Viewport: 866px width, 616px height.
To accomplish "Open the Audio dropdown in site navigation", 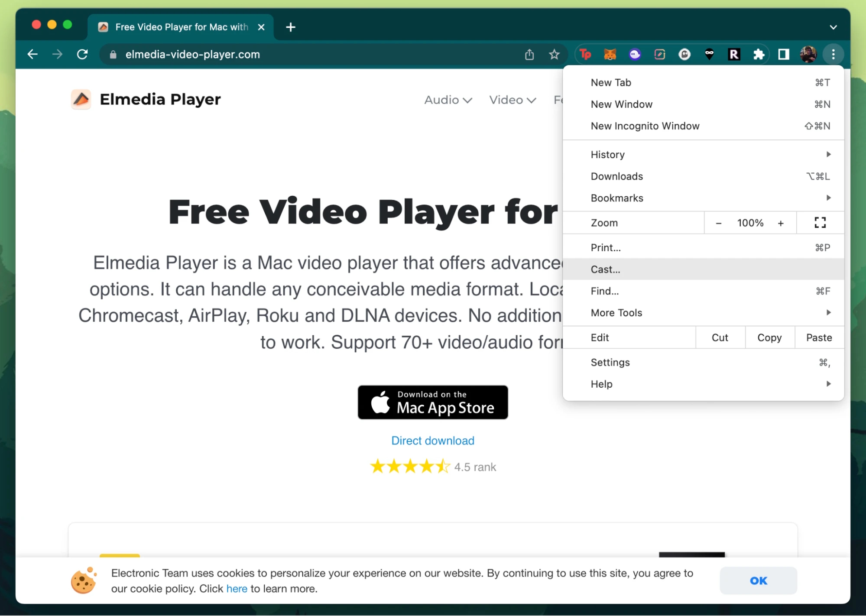I will click(x=448, y=100).
